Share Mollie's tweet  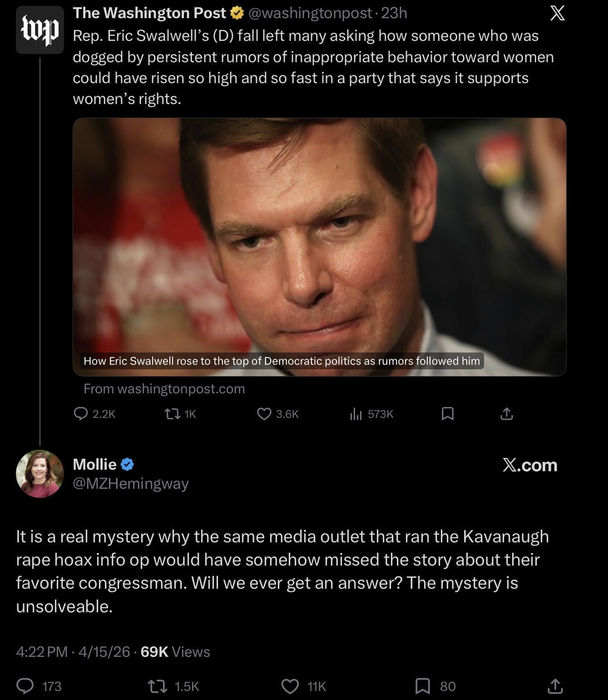[554, 686]
